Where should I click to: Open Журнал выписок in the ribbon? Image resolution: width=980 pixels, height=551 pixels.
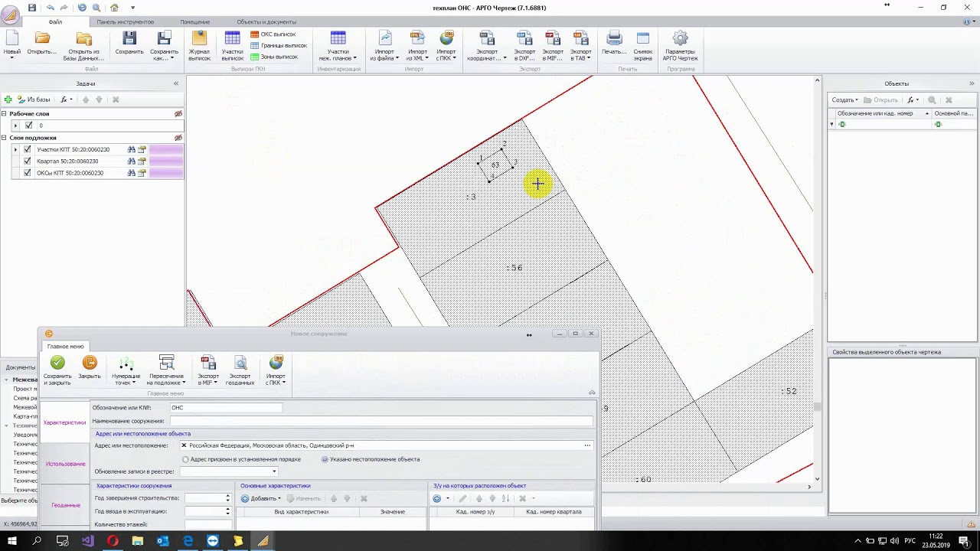199,46
